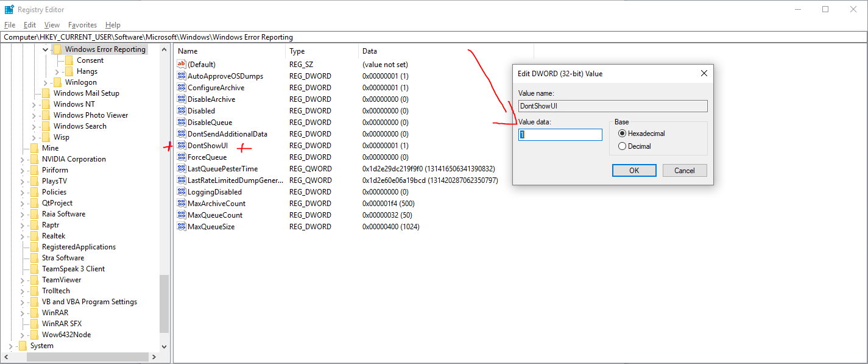
Task: Click the MaxQueueSize value icon
Action: (x=181, y=226)
